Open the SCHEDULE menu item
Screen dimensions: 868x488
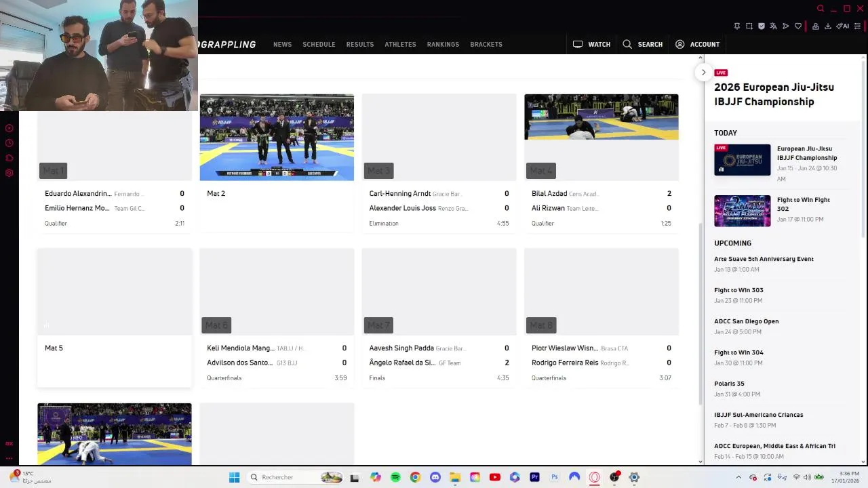tap(319, 44)
